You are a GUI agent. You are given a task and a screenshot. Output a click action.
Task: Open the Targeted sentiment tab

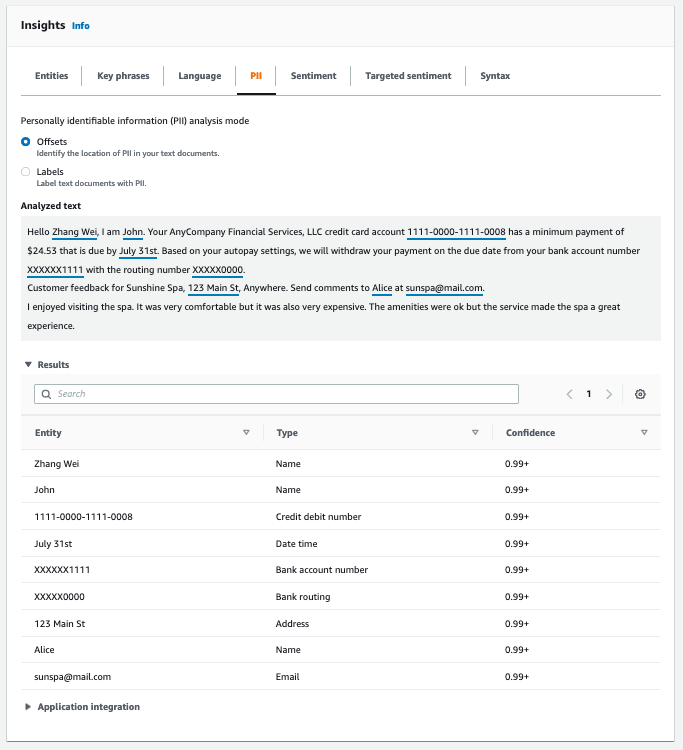pyautogui.click(x=408, y=76)
